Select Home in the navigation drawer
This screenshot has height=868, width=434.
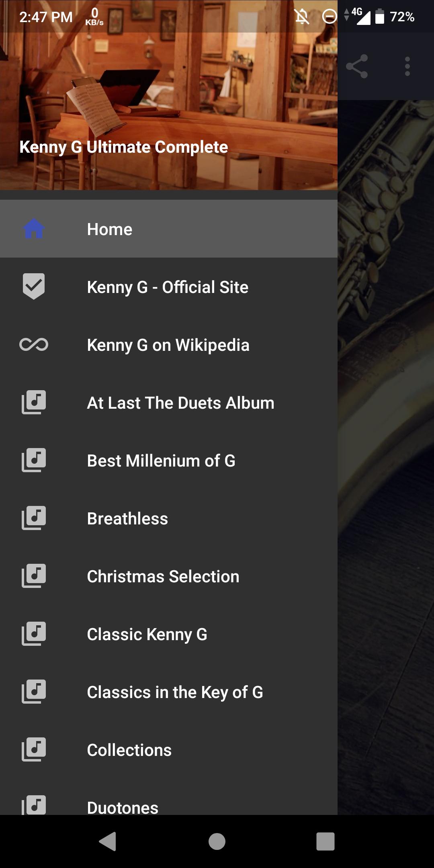tap(169, 229)
